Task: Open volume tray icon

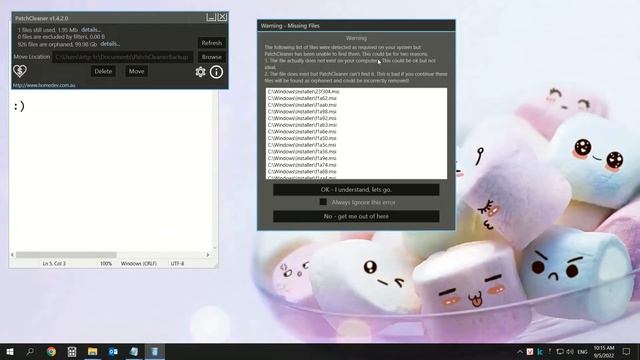Action: 570,351
